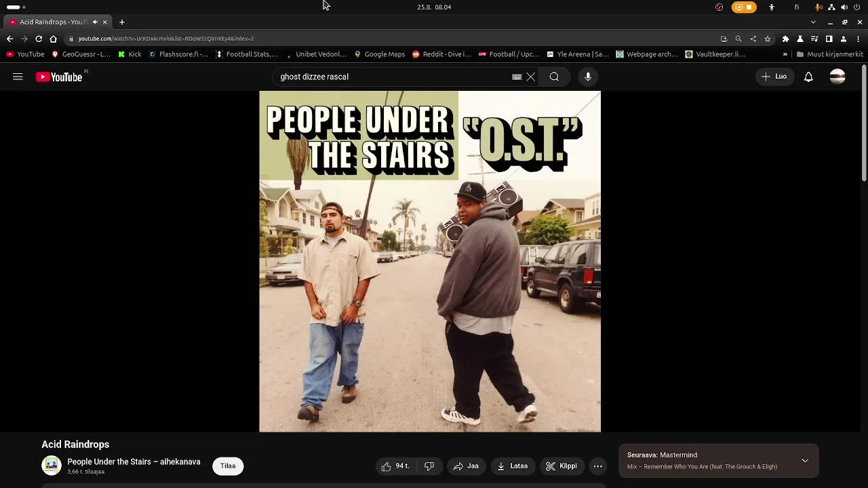Open the Luo create menu
The image size is (868, 488).
pos(774,77)
